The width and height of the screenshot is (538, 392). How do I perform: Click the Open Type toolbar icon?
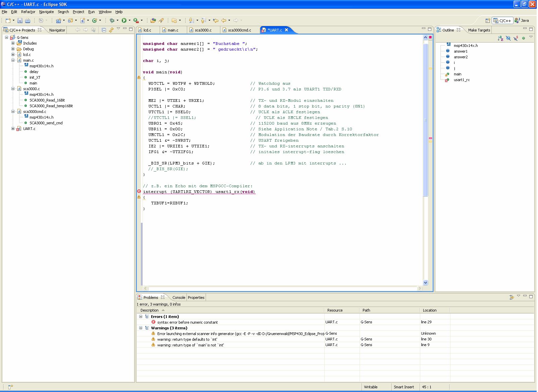(x=153, y=20)
